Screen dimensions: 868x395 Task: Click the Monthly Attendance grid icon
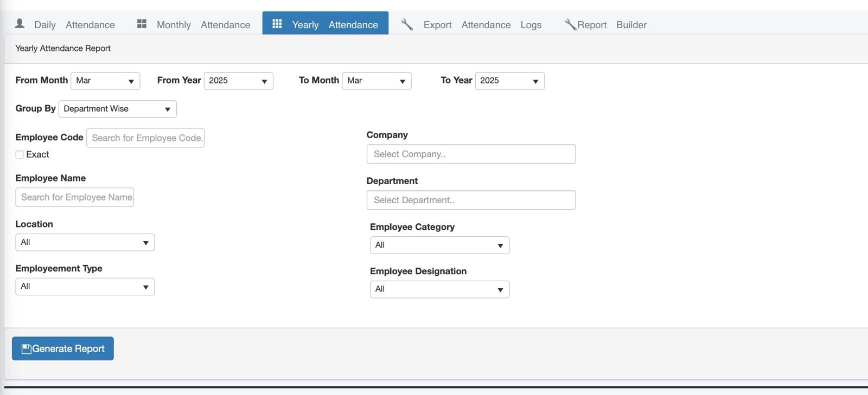coord(142,24)
